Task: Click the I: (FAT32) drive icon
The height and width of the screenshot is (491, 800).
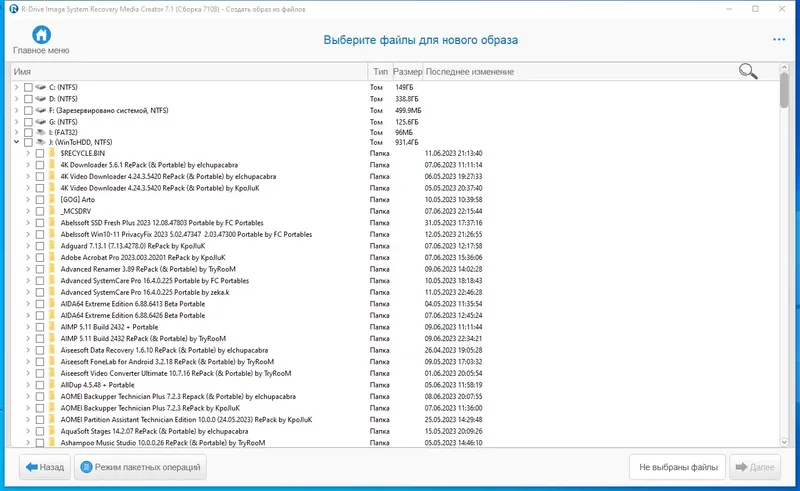Action: click(41, 132)
